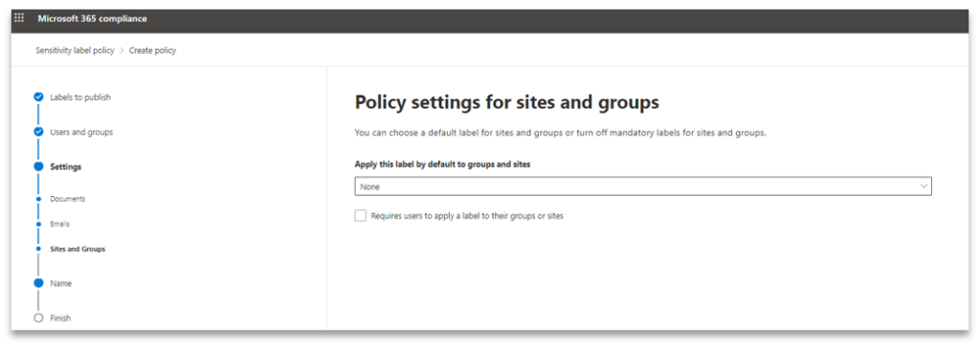
Task: Click the Settings step circle icon
Action: [38, 166]
